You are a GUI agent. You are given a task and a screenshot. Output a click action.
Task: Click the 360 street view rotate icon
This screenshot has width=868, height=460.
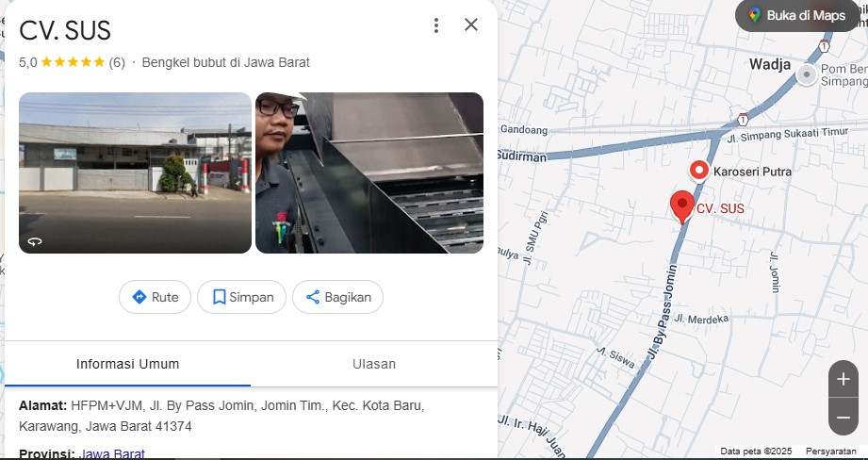coord(35,241)
